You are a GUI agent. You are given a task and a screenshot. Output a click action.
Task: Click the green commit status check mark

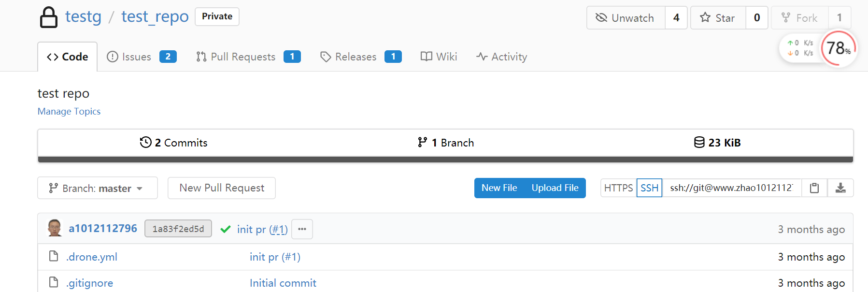coord(225,229)
